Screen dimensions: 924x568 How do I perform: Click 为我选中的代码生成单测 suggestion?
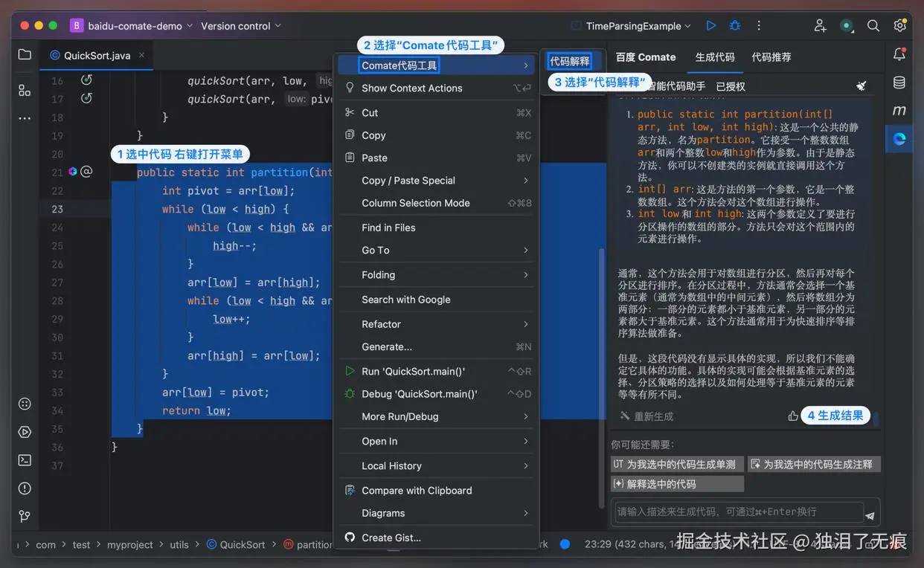[x=677, y=464]
